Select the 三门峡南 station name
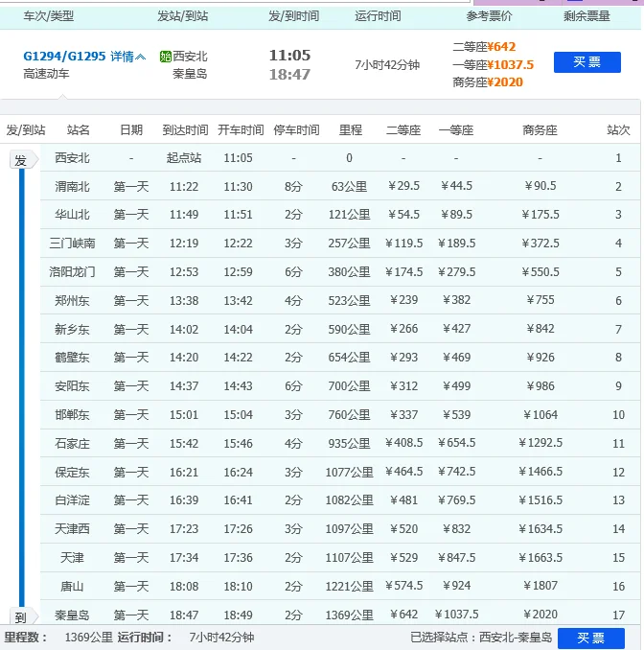644x650 pixels. [x=72, y=244]
